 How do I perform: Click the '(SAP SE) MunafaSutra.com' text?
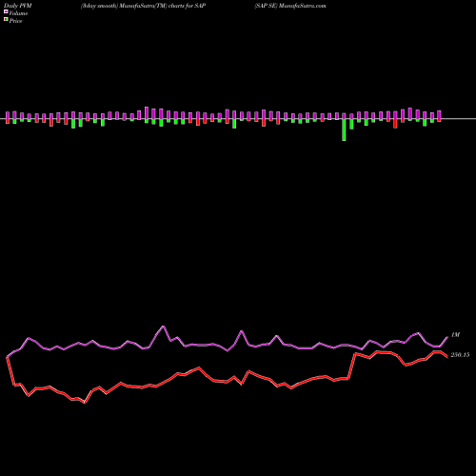(x=290, y=6)
